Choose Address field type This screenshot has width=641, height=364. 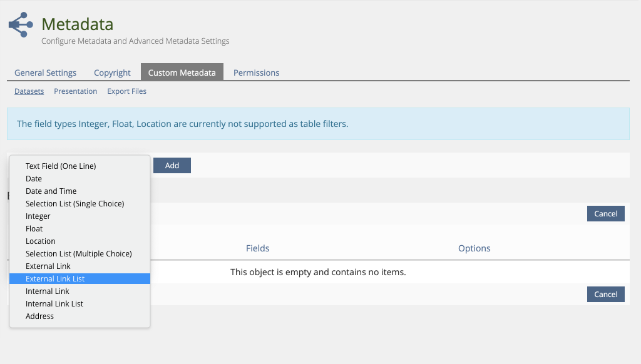click(x=39, y=316)
